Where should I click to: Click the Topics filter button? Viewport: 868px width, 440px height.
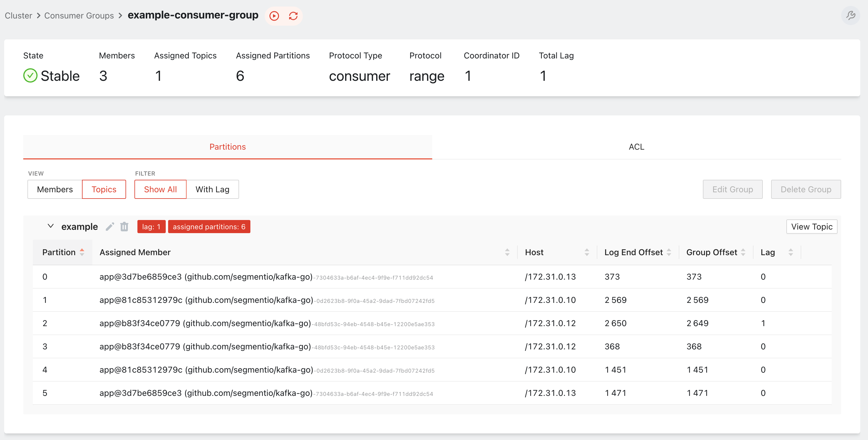104,189
